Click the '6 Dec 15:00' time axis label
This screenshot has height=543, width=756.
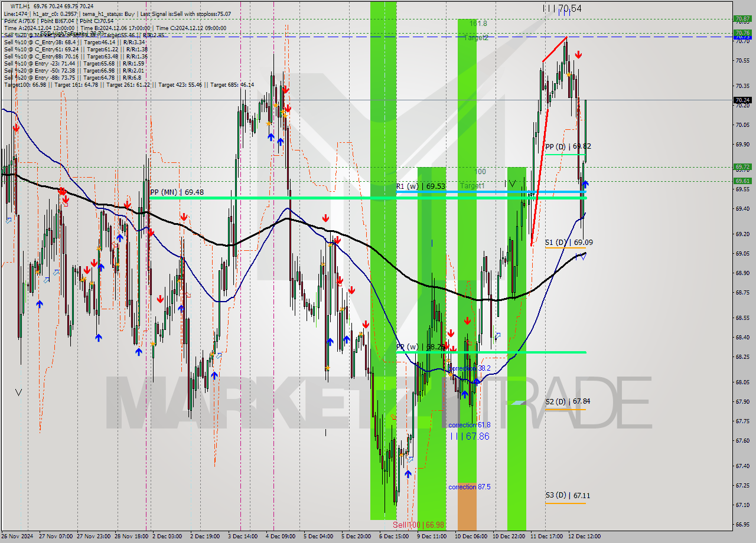pyautogui.click(x=393, y=537)
